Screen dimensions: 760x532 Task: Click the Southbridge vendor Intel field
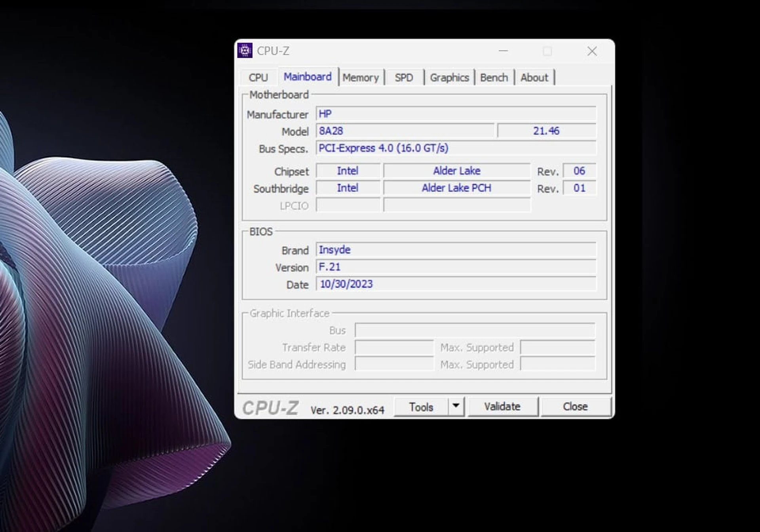click(348, 188)
